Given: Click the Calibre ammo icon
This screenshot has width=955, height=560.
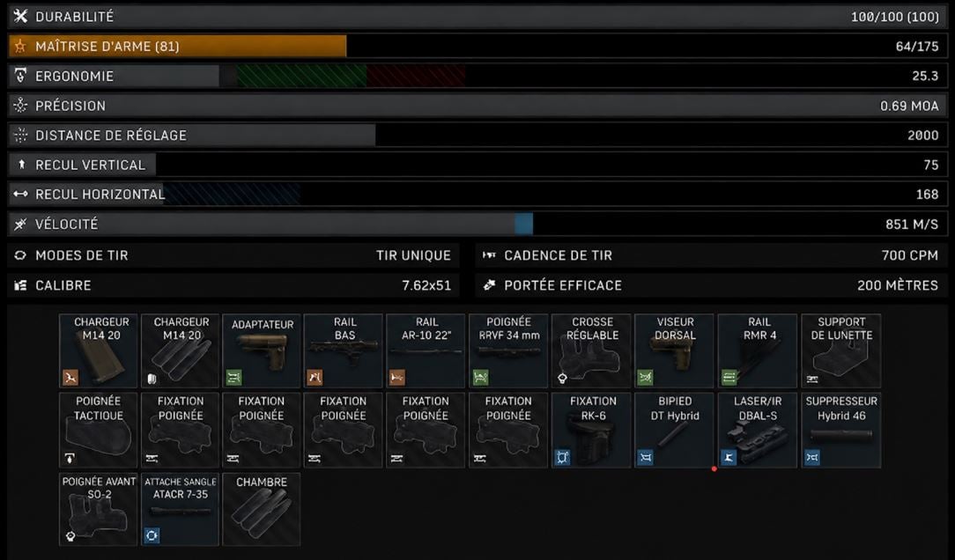Looking at the screenshot, I should tap(21, 285).
